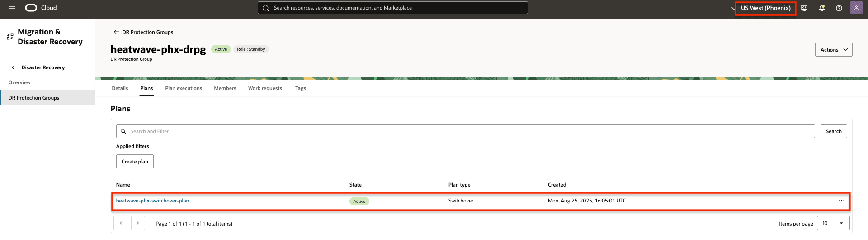Open the Cloud Shell developer tools icon
The height and width of the screenshot is (240, 868).
(x=804, y=8)
